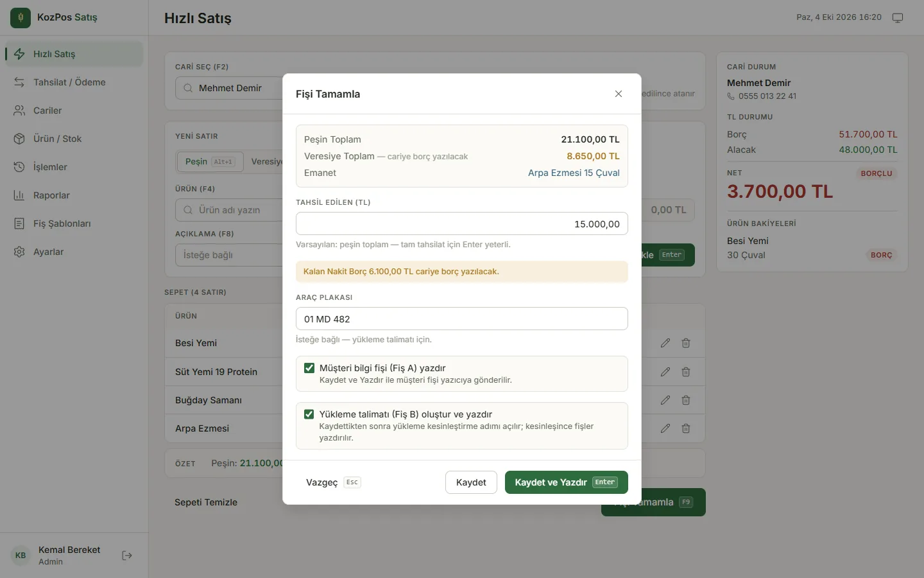Click the 3.700,00 TL net balance

(780, 191)
